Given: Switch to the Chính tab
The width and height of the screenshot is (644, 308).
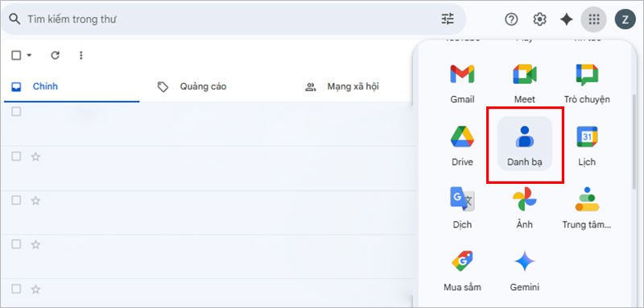Looking at the screenshot, I should click(72, 87).
